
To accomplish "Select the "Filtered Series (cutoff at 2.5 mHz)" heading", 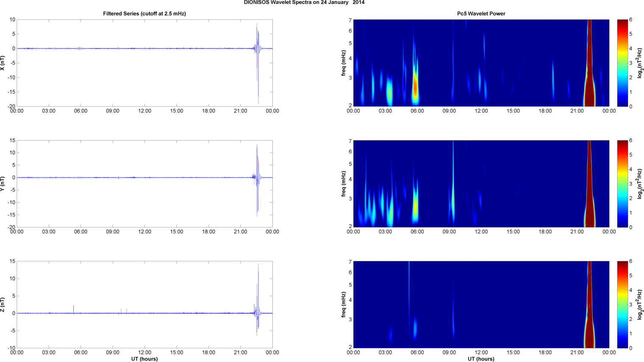I will [144, 14].
